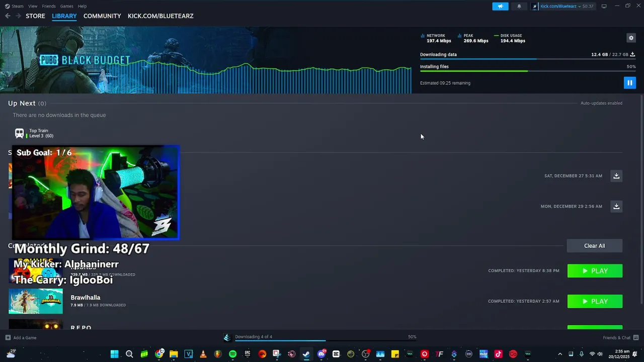Open Friends & Chat
The height and width of the screenshot is (362, 644).
[x=621, y=337]
